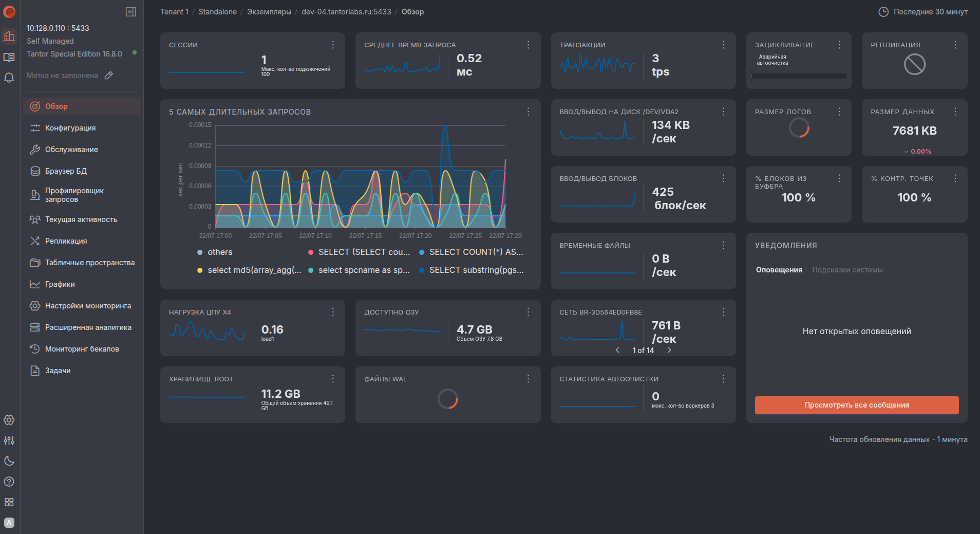
Task: Toggle SELECT (SELECT cou... legend series
Action: (359, 252)
